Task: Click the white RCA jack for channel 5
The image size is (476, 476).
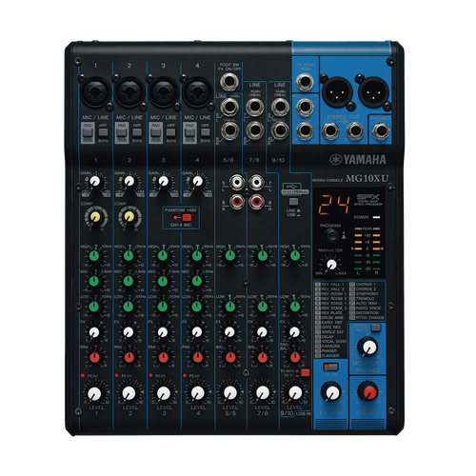Action: pos(237,182)
